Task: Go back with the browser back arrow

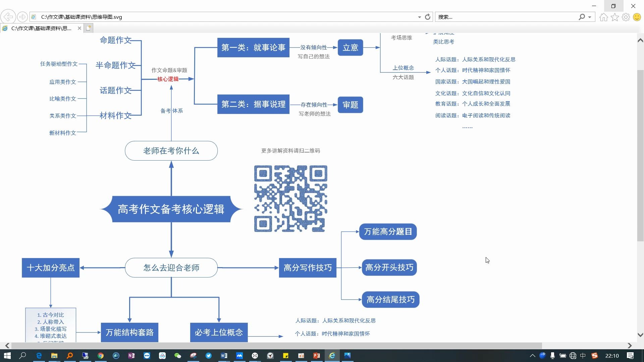Action: 8,17
